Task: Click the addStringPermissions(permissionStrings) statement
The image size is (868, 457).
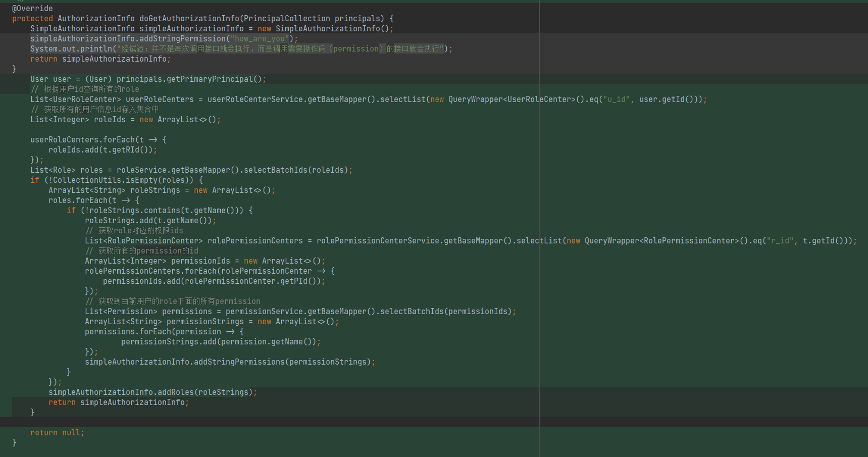Action: click(230, 362)
